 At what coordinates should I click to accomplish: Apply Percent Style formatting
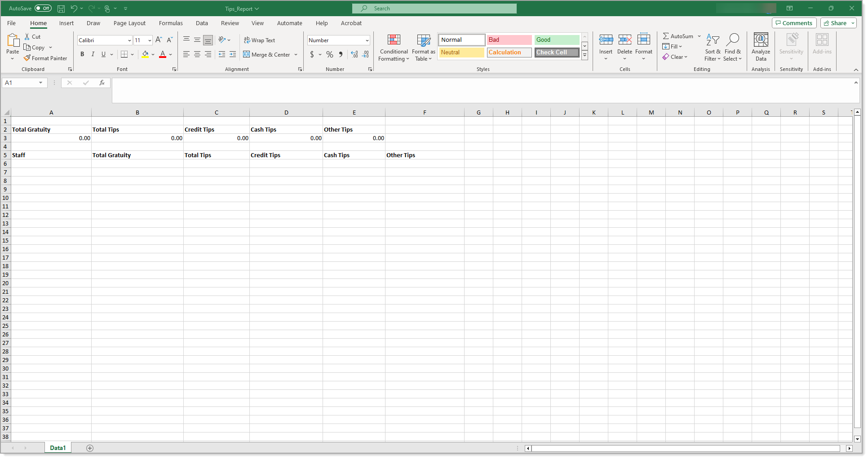click(x=330, y=54)
